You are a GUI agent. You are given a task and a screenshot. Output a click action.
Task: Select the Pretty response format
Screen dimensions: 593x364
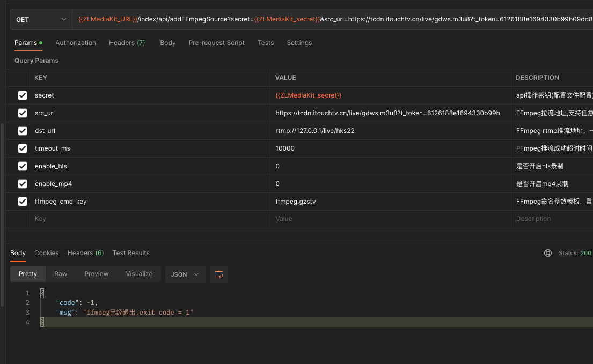click(x=27, y=274)
